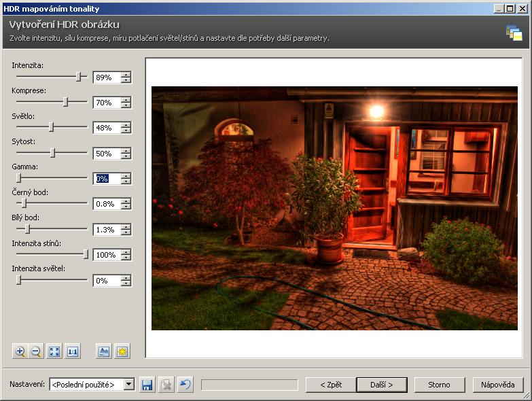This screenshot has height=401, width=532.
Task: Toggle the histogram display icon
Action: tap(104, 351)
